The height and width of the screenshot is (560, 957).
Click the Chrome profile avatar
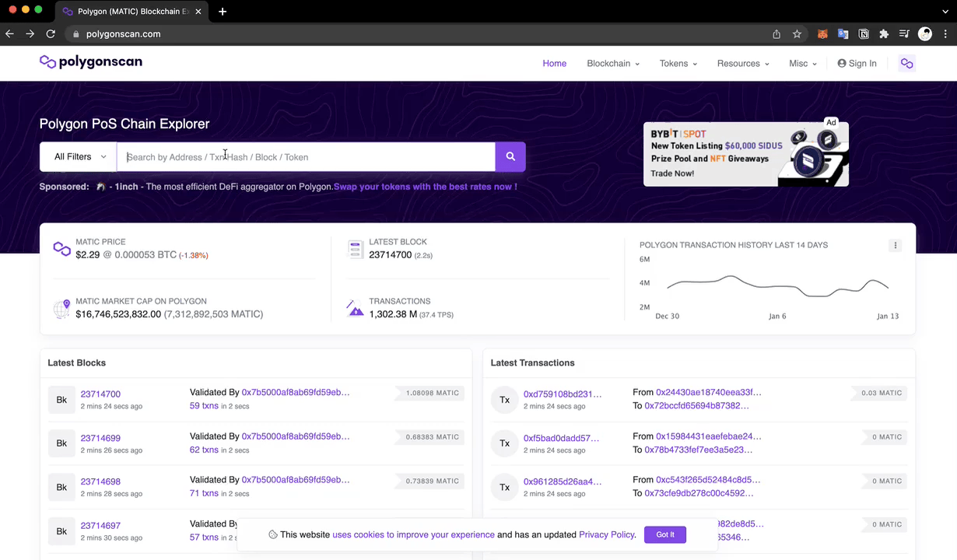925,34
